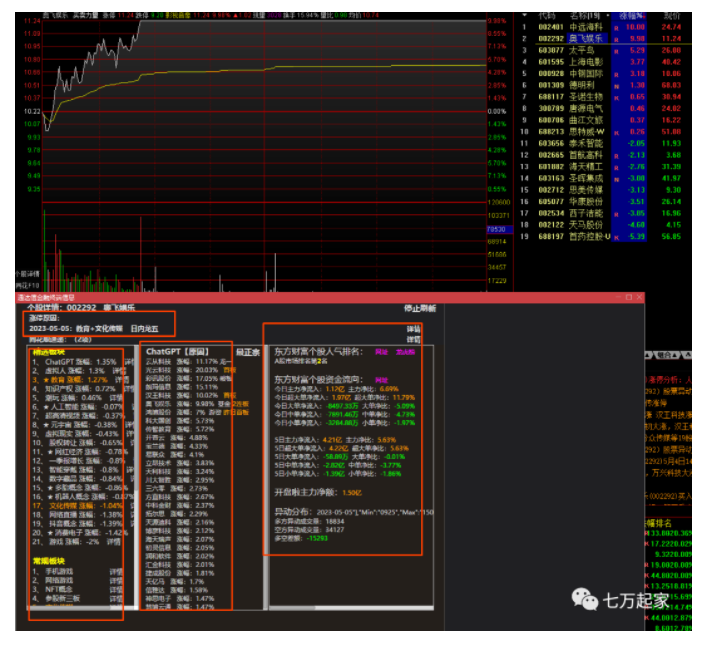The width and height of the screenshot is (702, 646).
Task: Select 抖音概念 sector row
Action: tap(77, 524)
